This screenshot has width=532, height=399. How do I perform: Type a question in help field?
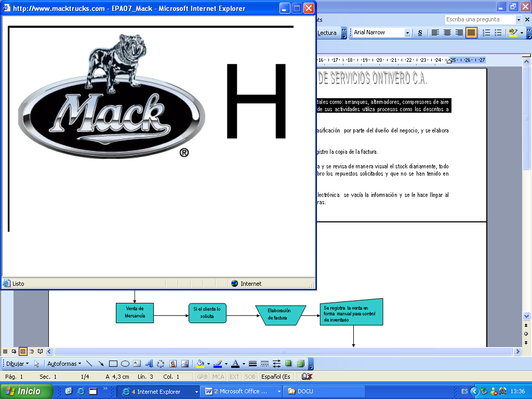point(480,20)
